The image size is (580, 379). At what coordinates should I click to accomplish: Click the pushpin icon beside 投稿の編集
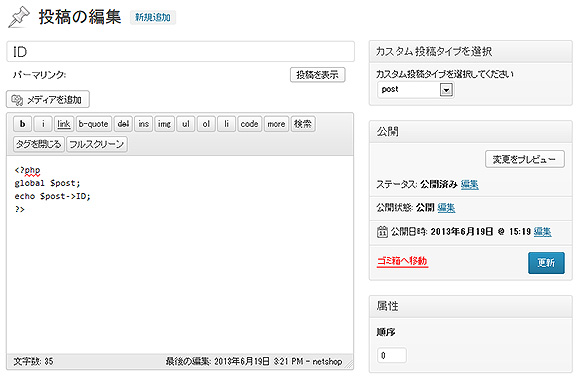click(19, 17)
